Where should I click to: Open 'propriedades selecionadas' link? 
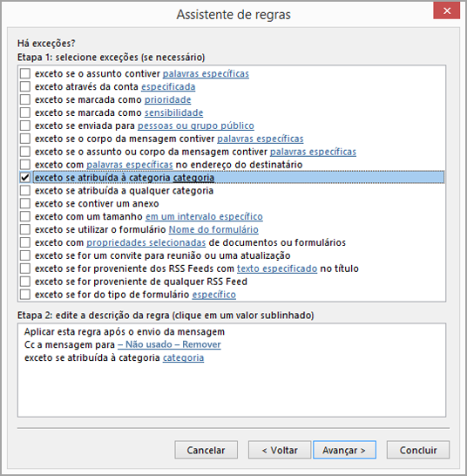pos(146,243)
